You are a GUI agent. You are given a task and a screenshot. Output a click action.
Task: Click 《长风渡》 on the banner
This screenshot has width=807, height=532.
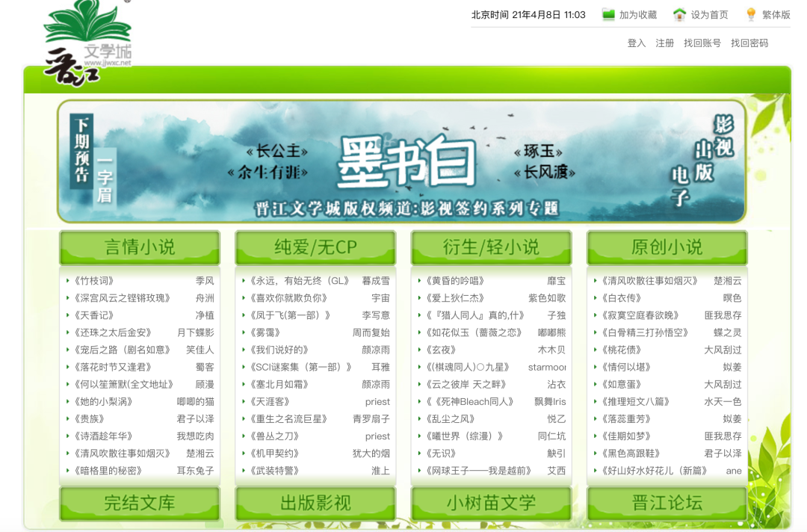545,173
